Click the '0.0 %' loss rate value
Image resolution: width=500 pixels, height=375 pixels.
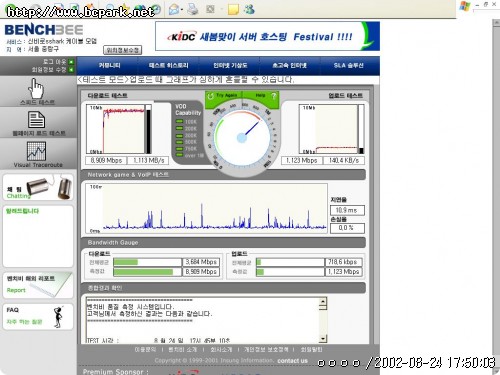347,228
